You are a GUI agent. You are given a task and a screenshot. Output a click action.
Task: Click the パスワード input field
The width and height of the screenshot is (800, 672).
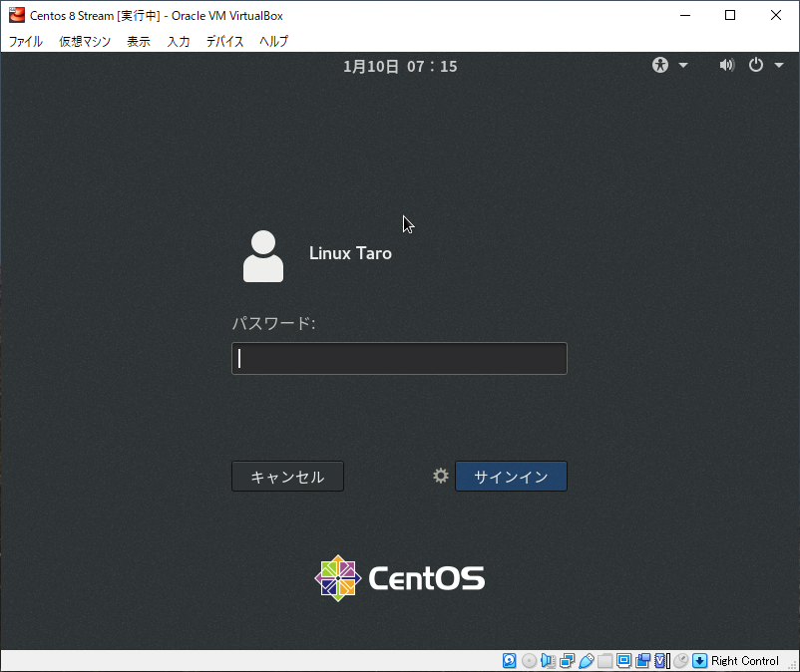tap(399, 358)
